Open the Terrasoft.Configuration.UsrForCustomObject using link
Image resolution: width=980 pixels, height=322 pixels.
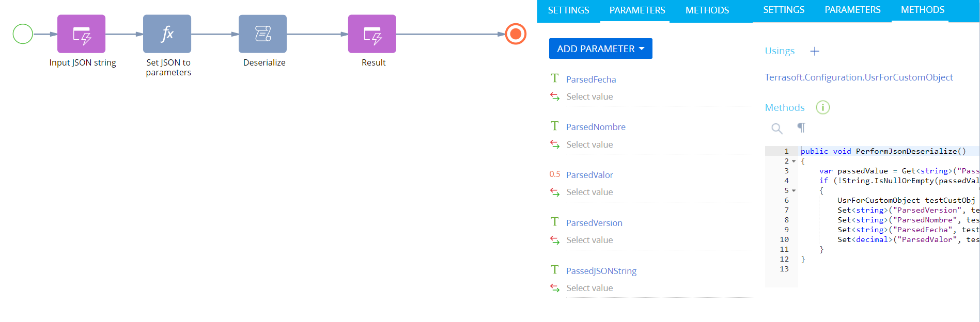(859, 77)
